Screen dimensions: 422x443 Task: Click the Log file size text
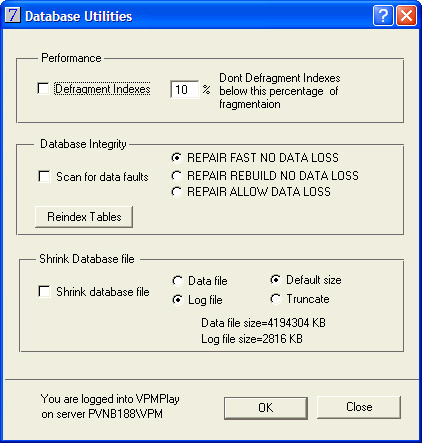tap(252, 339)
